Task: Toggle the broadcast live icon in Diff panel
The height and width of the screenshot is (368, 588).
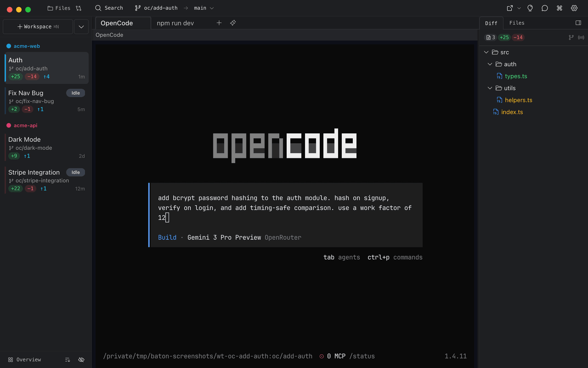Action: point(581,38)
